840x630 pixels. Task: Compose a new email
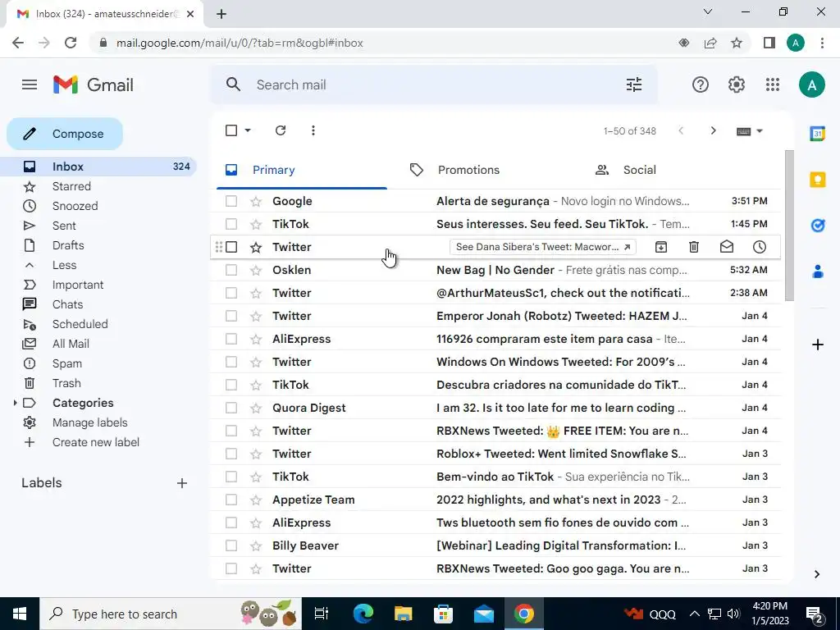[x=65, y=134]
